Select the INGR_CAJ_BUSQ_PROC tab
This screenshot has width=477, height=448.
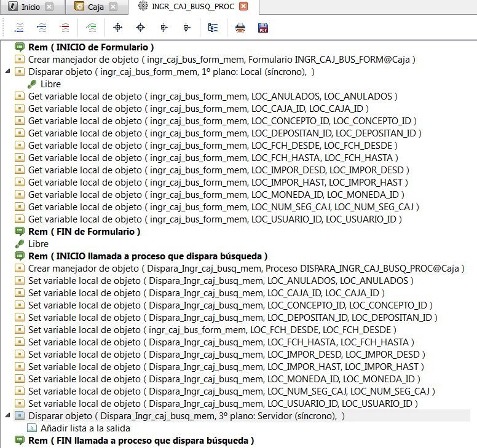pos(193,7)
